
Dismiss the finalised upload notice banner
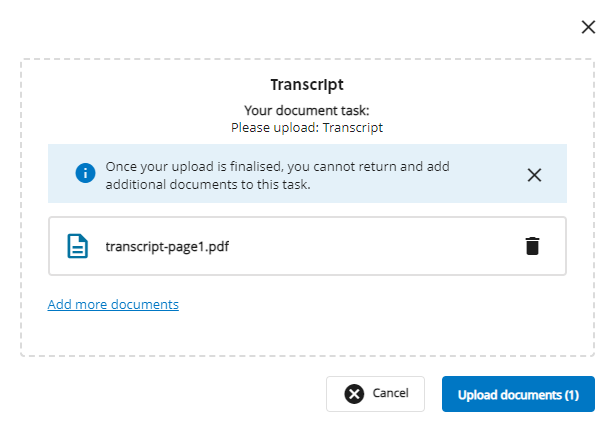[x=534, y=175]
